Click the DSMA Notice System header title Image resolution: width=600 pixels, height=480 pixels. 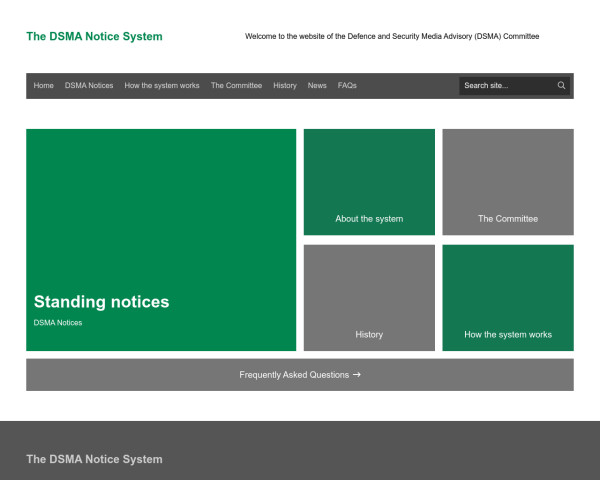coord(94,37)
